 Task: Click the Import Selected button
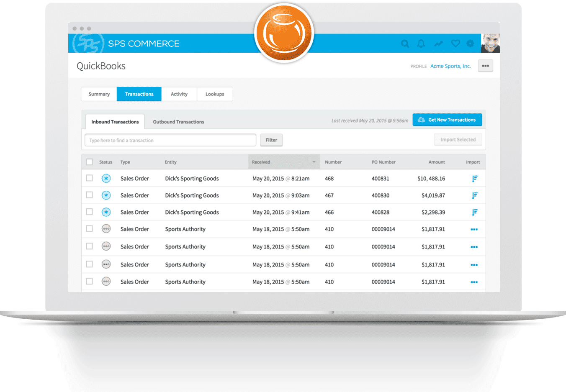[458, 140]
